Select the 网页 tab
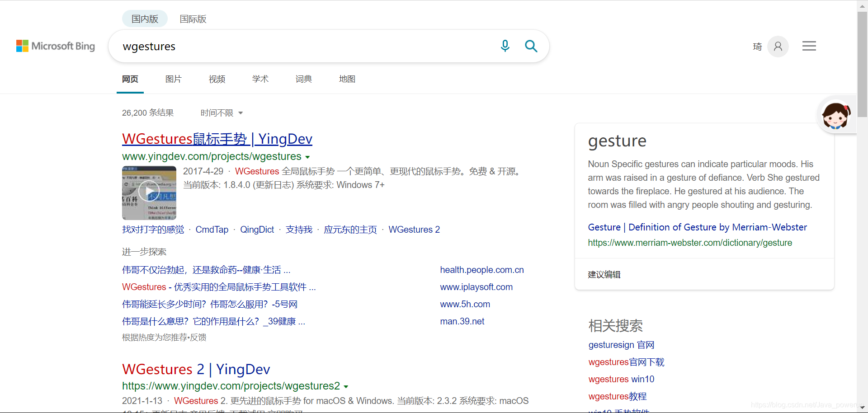 click(x=130, y=79)
